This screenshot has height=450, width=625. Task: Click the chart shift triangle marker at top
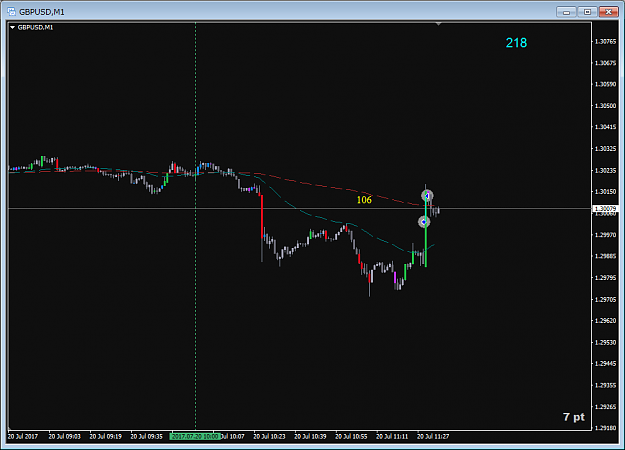coord(438,24)
